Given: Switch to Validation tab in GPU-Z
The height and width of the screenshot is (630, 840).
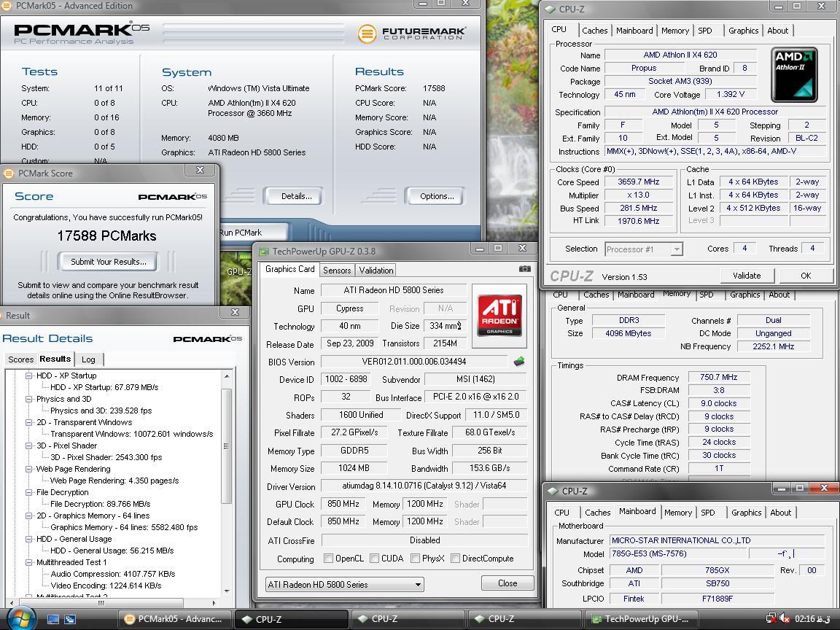Looking at the screenshot, I should coord(376,271).
